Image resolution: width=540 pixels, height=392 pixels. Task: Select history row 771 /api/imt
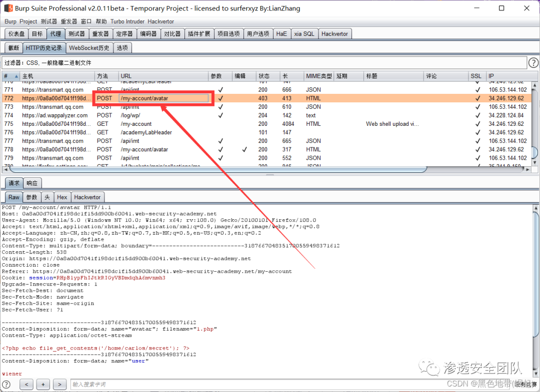[266, 90]
